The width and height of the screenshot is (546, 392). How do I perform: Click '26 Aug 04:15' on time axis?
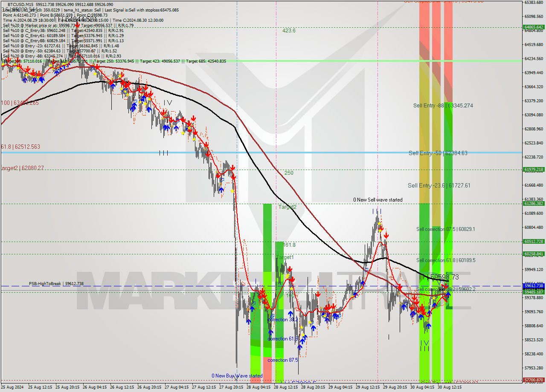[96, 387]
